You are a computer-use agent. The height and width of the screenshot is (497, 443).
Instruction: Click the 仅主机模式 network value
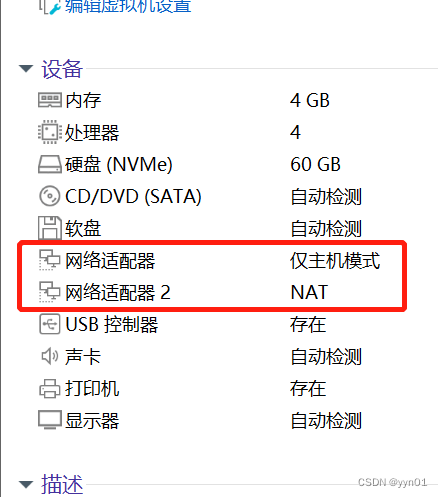[335, 260]
